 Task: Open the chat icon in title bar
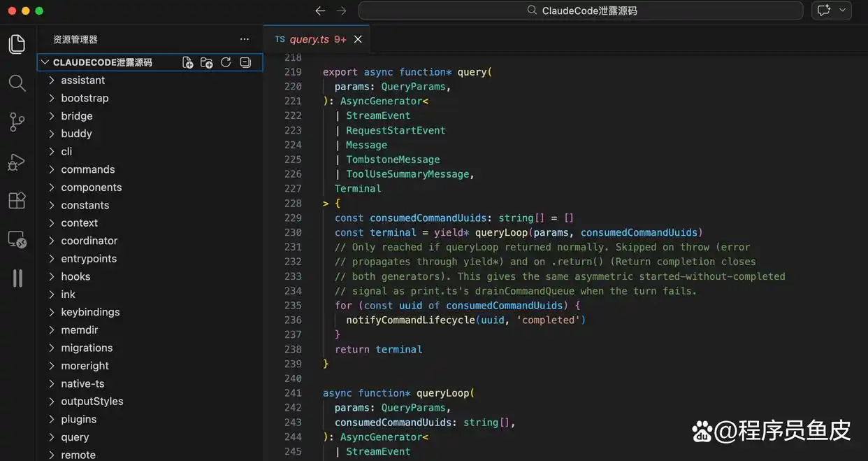tap(824, 10)
